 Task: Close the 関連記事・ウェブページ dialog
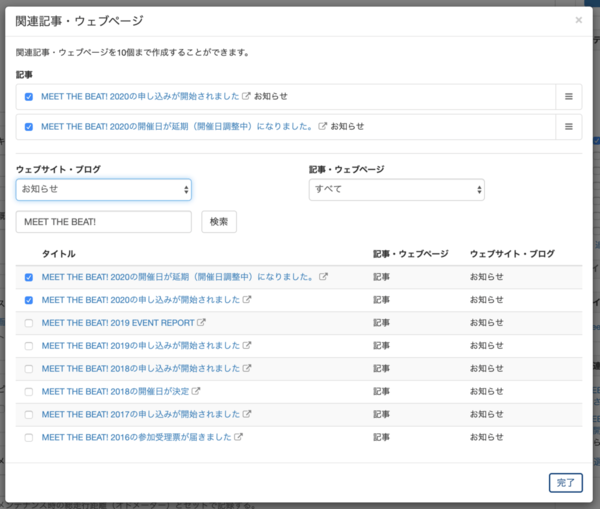coord(579,20)
